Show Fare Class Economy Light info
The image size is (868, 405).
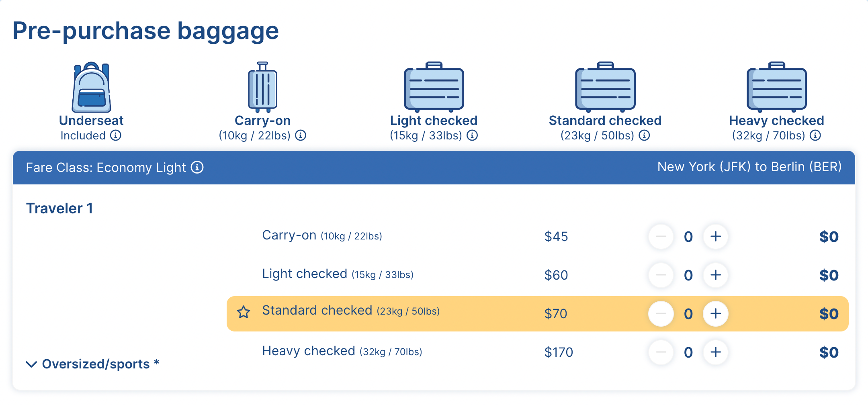[x=197, y=167]
